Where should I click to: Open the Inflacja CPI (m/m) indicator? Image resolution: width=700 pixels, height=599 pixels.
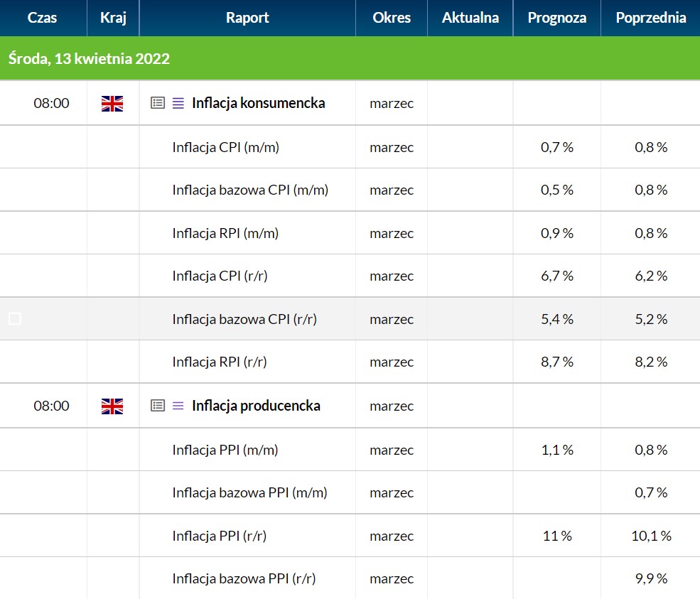(x=226, y=147)
